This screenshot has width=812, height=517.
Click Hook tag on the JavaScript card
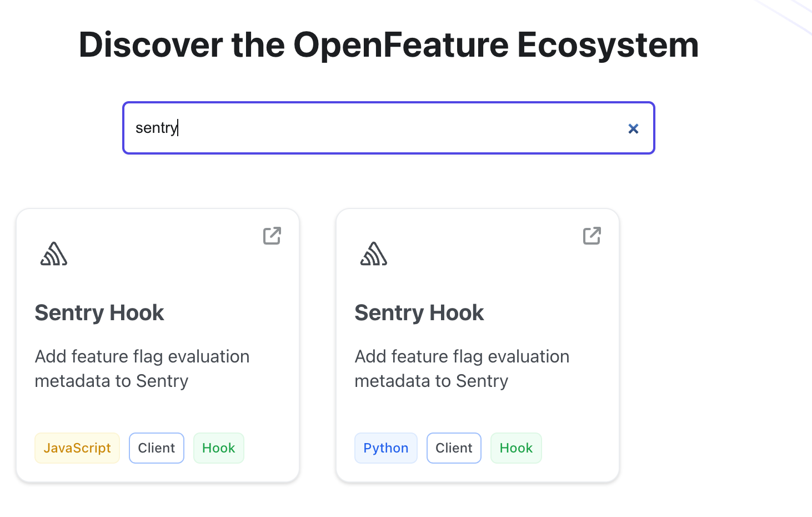coord(219,448)
